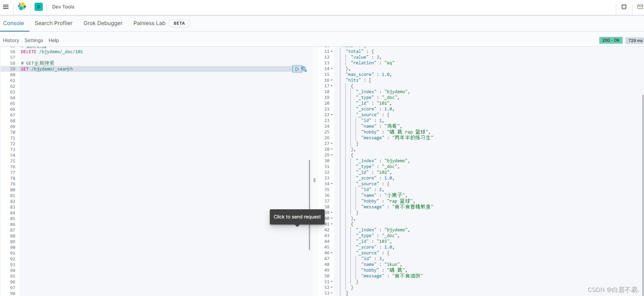Click fold marker at line 14

coord(332,69)
